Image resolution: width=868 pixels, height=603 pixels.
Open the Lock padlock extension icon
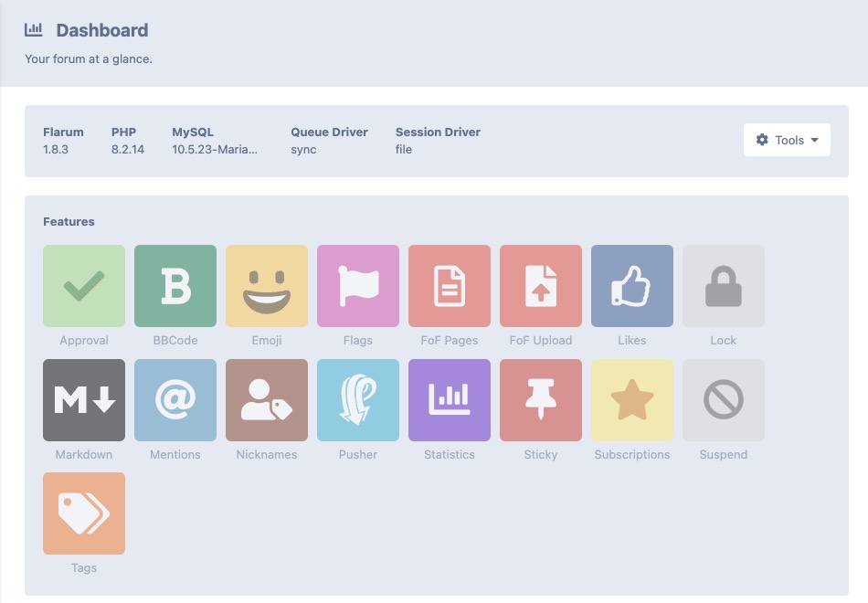click(723, 285)
